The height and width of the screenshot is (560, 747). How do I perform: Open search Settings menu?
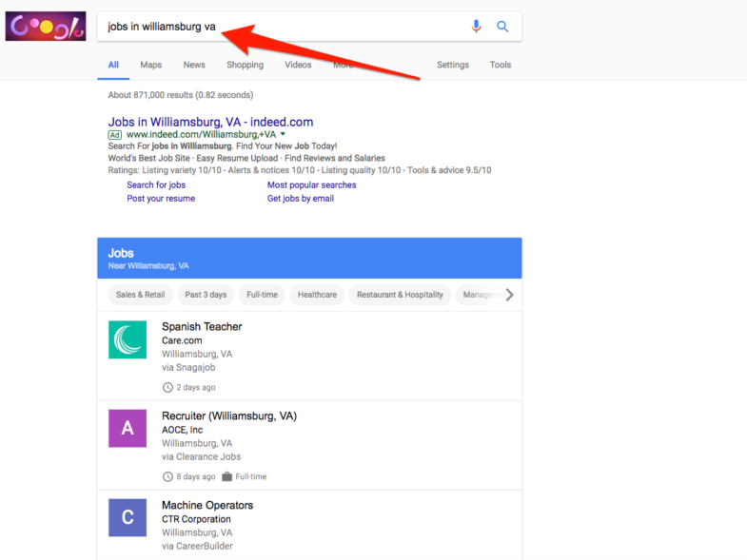[453, 65]
